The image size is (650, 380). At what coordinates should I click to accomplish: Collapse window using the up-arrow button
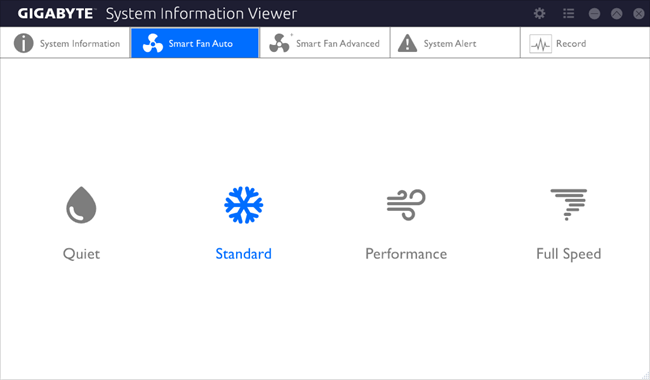point(616,14)
